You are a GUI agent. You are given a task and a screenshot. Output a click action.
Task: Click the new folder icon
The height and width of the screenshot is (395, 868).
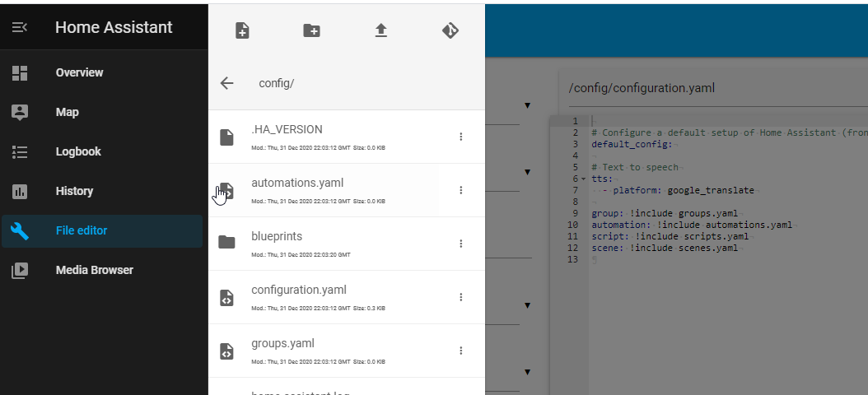click(311, 30)
